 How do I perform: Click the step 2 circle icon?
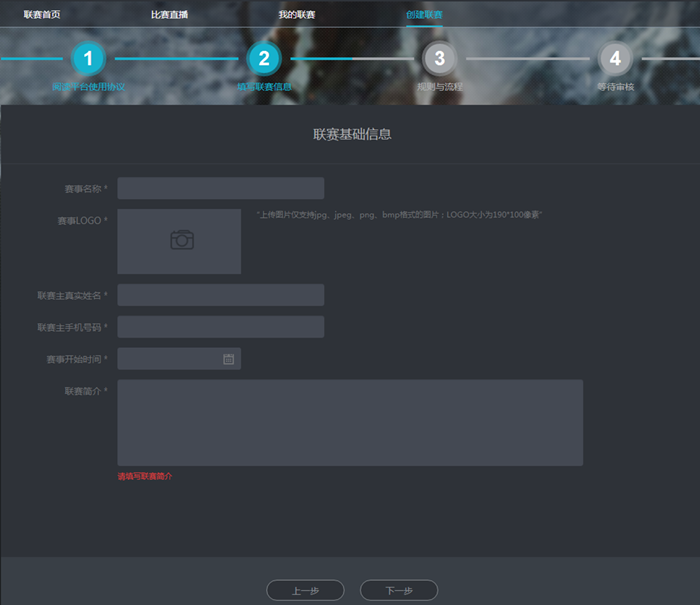[263, 59]
